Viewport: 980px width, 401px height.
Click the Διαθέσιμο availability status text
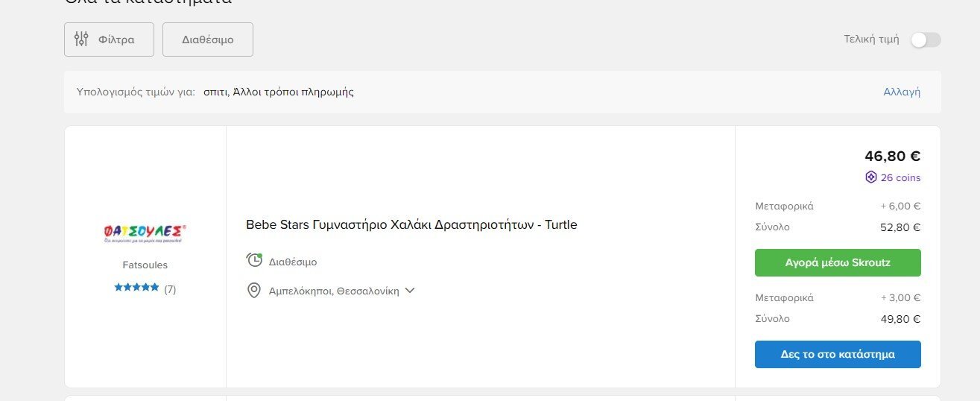pos(293,262)
